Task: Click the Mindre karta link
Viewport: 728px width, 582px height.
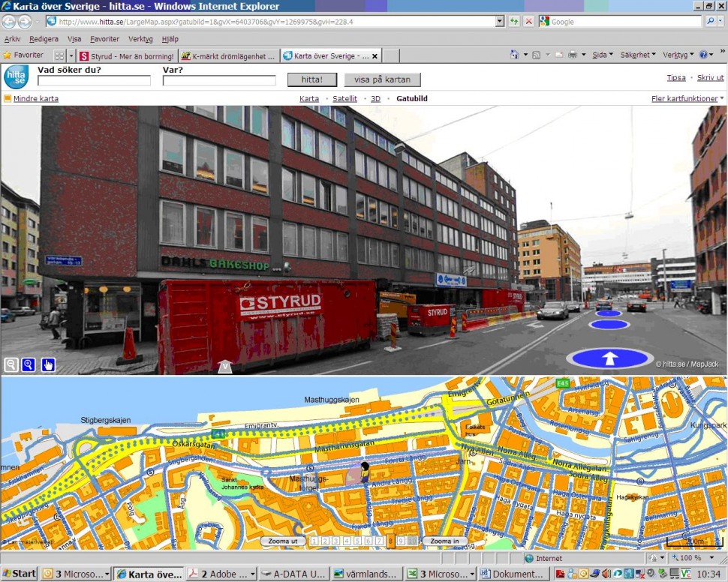Action: [35, 98]
